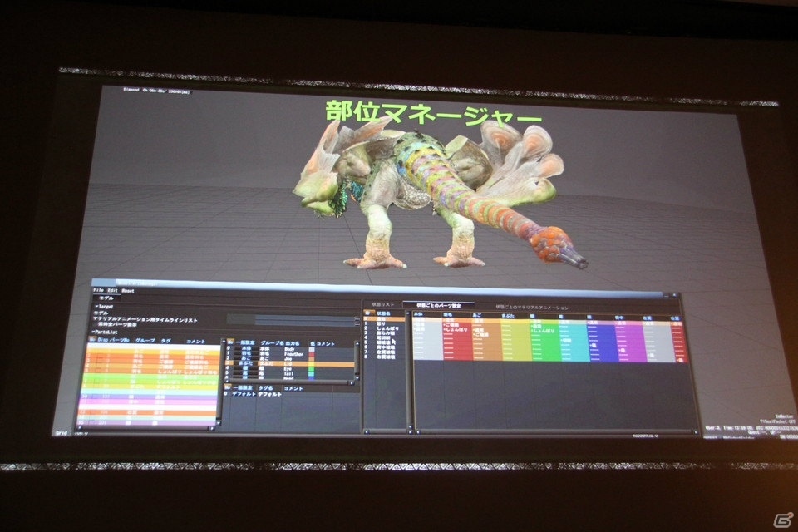Click the Body row color swatch
The image size is (798, 532).
pyautogui.click(x=312, y=347)
